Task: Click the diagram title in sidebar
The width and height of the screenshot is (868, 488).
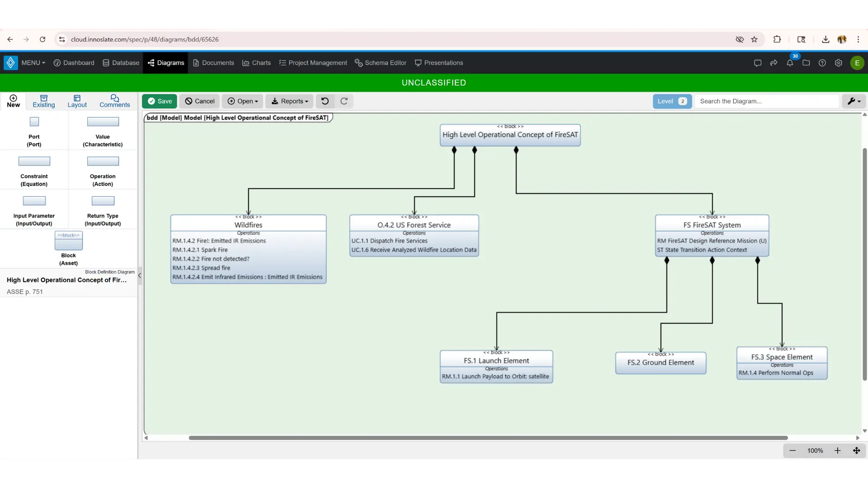Action: (x=66, y=280)
